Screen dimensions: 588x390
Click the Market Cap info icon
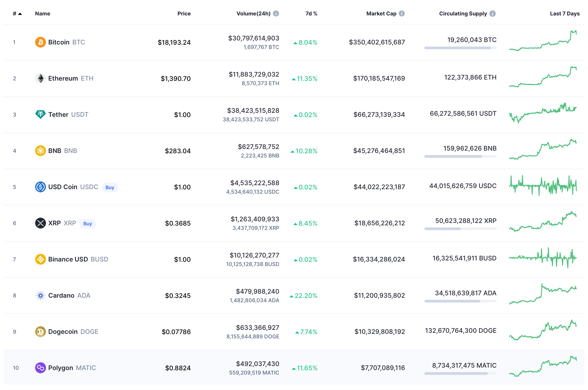point(402,13)
